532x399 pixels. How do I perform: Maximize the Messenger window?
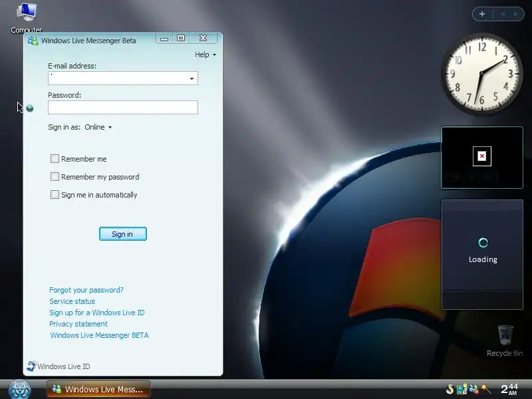click(x=181, y=39)
